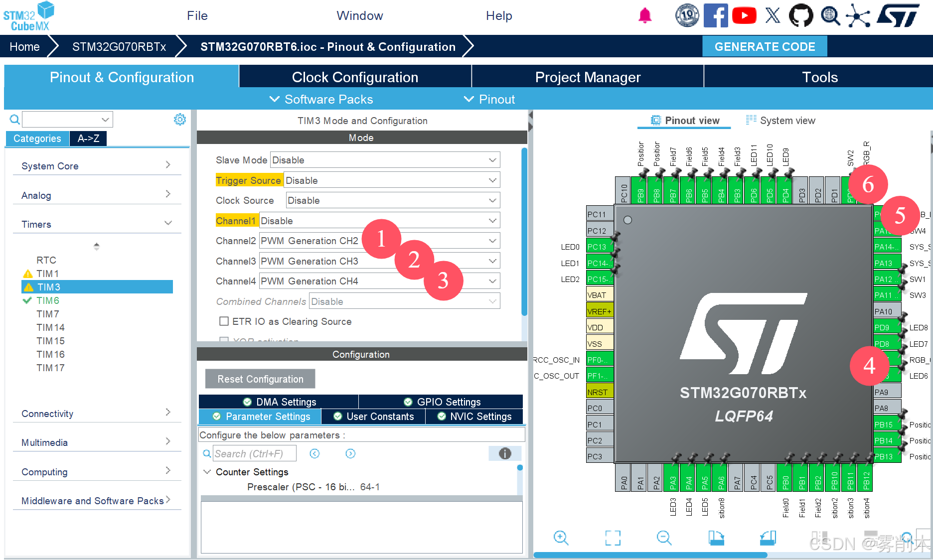Open the Facebook icon link
Viewport: 933px width, 560px height.
click(716, 15)
